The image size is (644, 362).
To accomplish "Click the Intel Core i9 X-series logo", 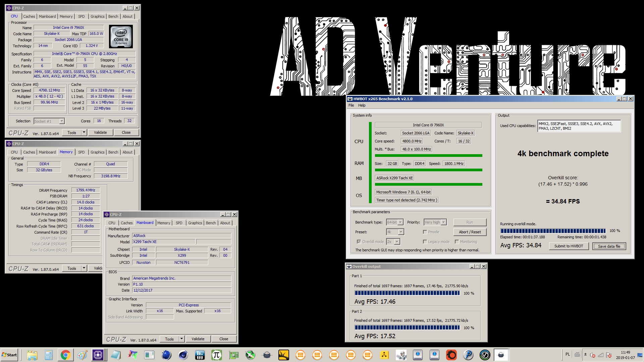I will click(x=121, y=37).
